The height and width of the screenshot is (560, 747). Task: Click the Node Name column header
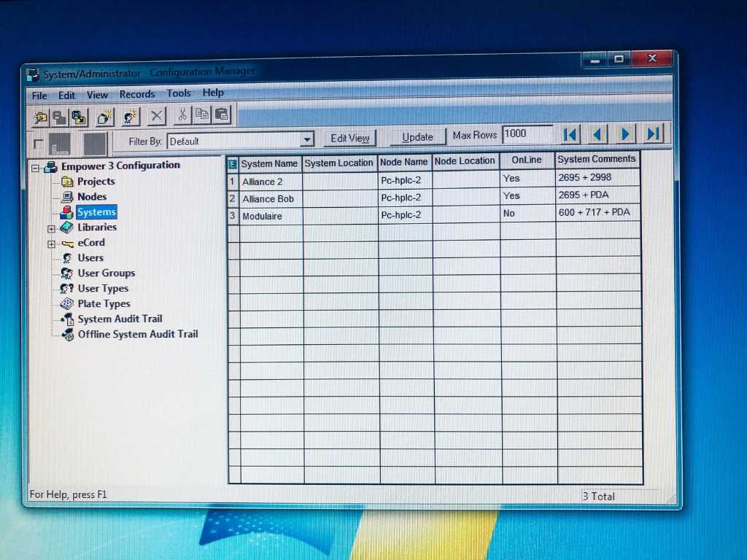pyautogui.click(x=404, y=162)
